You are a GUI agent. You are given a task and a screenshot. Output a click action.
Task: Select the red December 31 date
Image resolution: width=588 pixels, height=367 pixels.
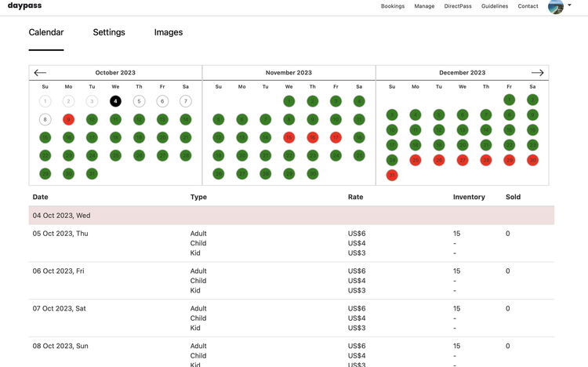[x=392, y=175]
